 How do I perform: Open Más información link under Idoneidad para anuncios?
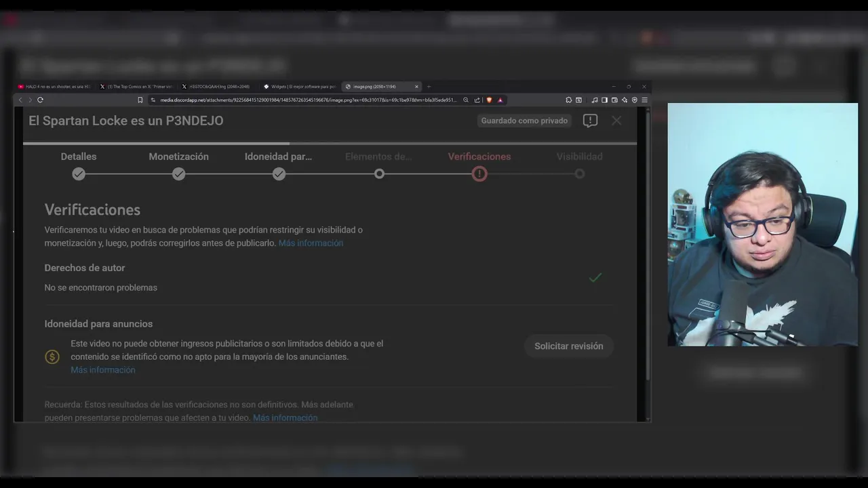pos(103,370)
